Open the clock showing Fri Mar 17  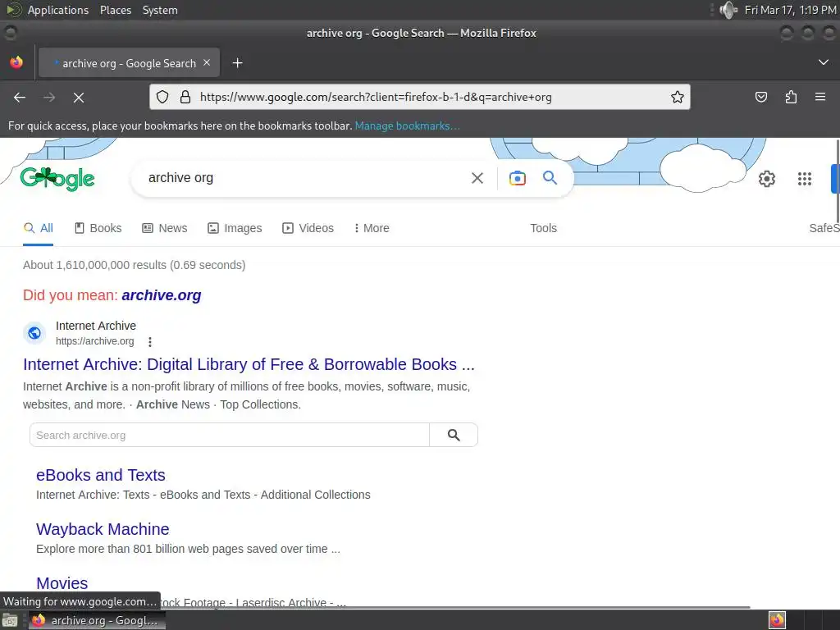coord(791,10)
